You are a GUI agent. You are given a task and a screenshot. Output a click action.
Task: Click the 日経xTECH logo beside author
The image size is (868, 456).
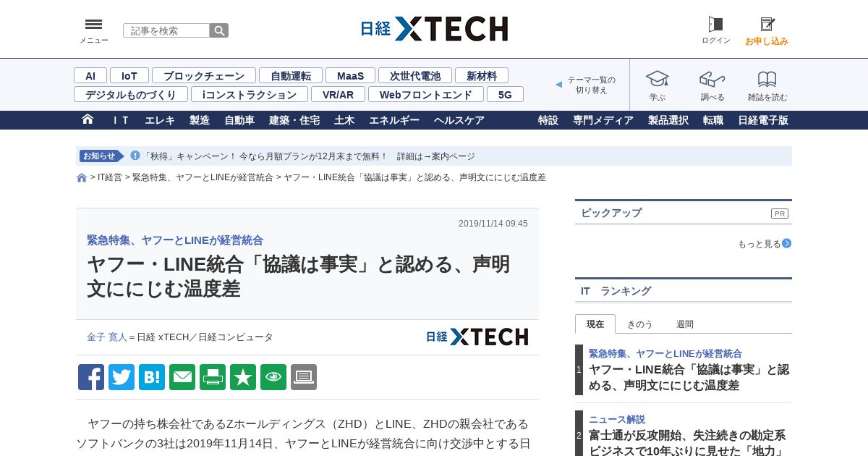477,337
